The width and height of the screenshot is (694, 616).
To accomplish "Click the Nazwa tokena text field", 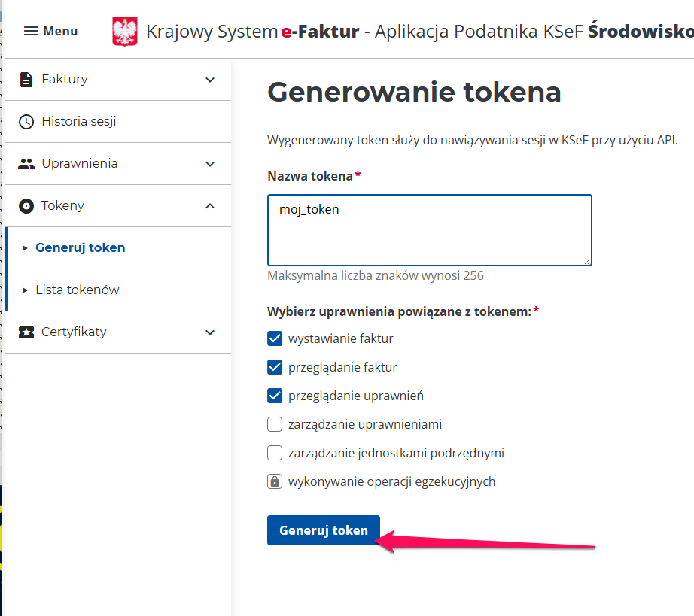I will (429, 229).
